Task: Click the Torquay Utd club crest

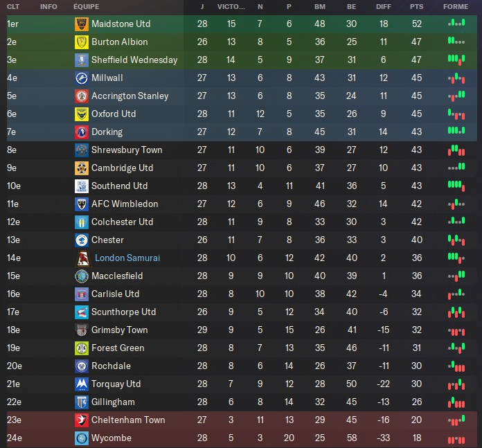Action: click(x=82, y=384)
